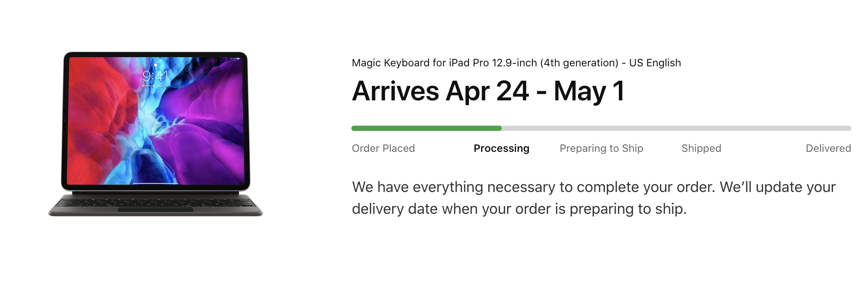Click the "delivery date when your order" text line

[519, 209]
